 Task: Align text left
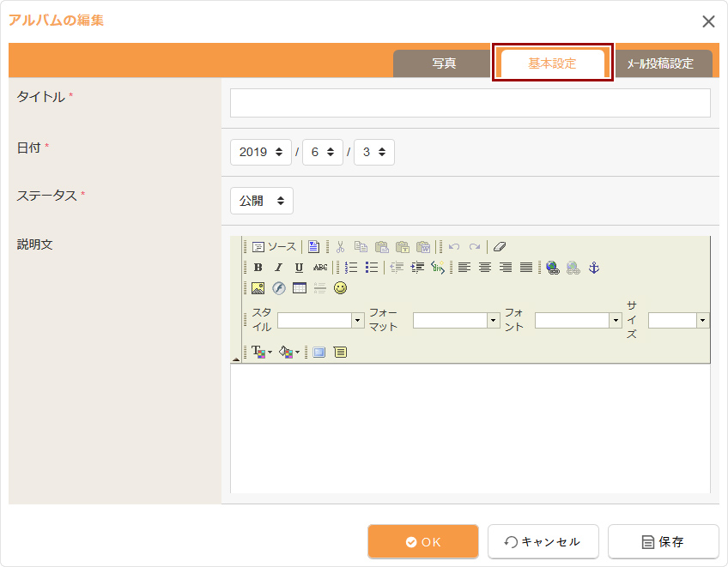point(464,268)
